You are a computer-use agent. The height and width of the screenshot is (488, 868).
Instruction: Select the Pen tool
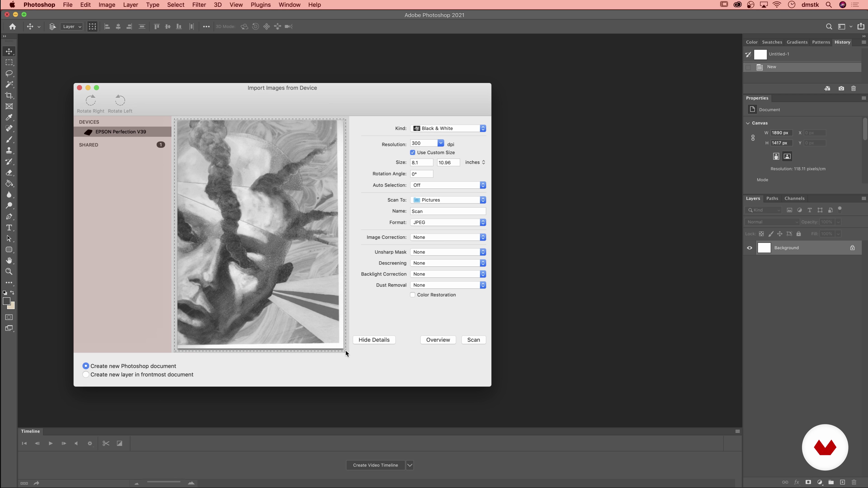point(9,217)
